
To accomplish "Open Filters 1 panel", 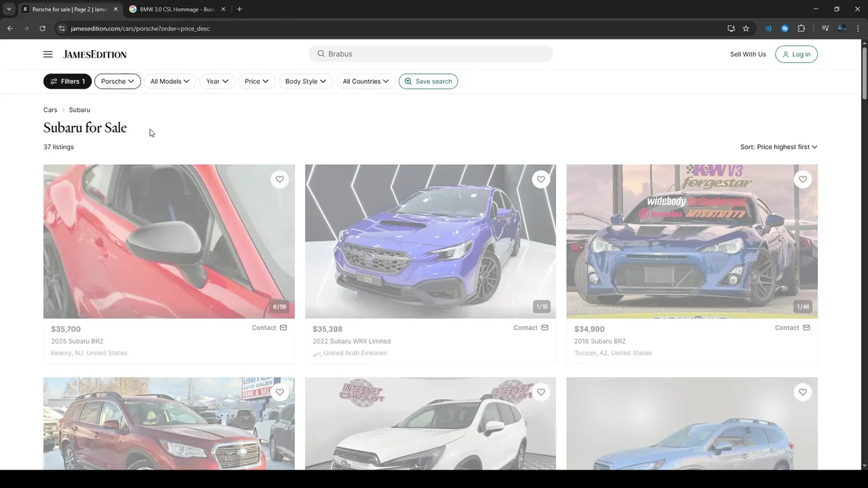I will pos(67,81).
